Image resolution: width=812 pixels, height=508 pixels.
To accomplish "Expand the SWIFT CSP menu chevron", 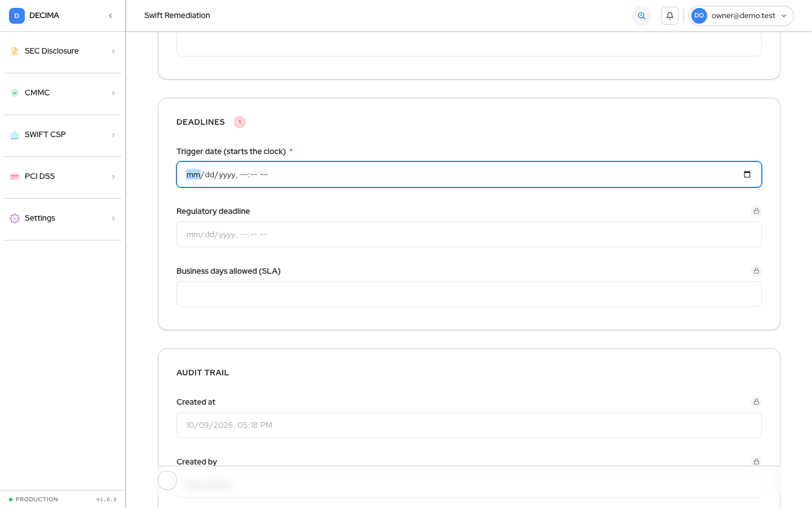I will (113, 135).
